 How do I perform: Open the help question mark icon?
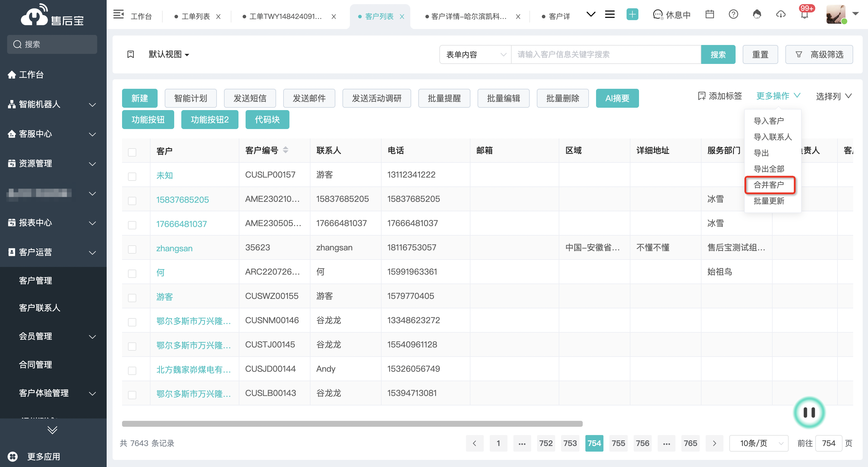[x=733, y=15]
